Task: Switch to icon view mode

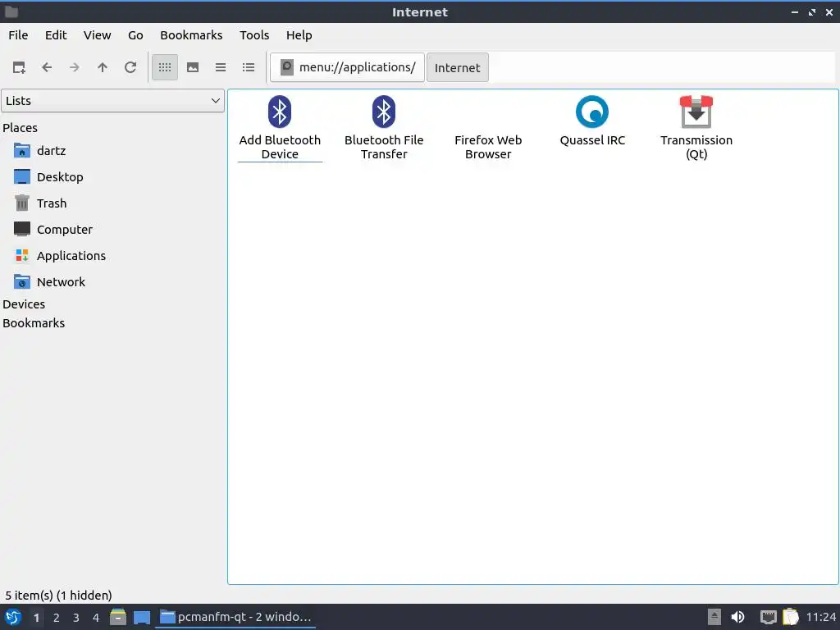Action: pyautogui.click(x=165, y=67)
